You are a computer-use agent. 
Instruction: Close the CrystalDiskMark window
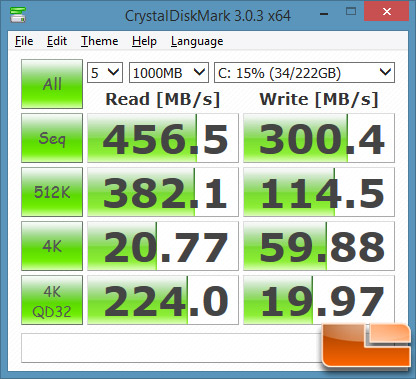(387, 12)
